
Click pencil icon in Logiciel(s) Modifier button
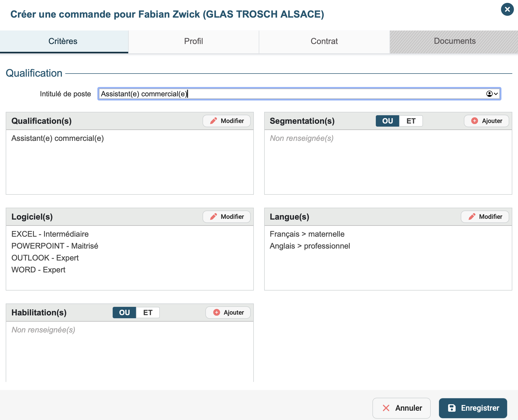(213, 217)
